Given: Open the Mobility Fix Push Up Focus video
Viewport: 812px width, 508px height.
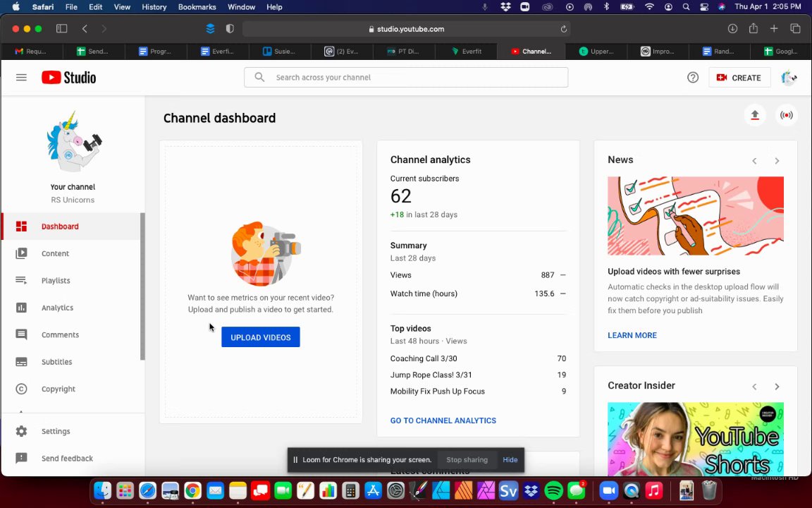Looking at the screenshot, I should coord(438,392).
